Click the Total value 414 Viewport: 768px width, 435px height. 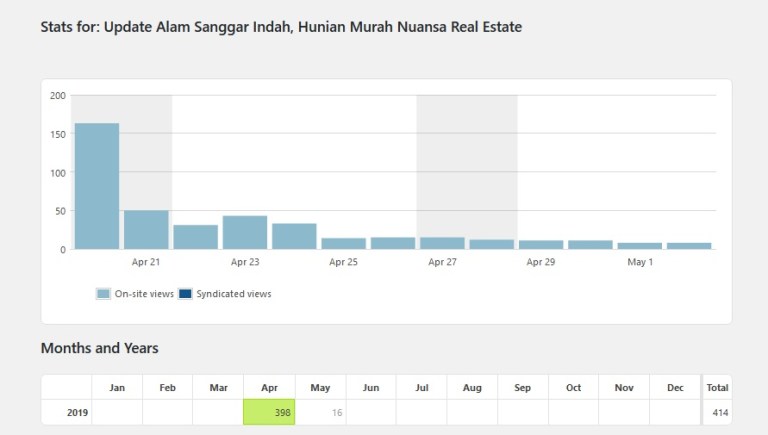pyautogui.click(x=716, y=412)
